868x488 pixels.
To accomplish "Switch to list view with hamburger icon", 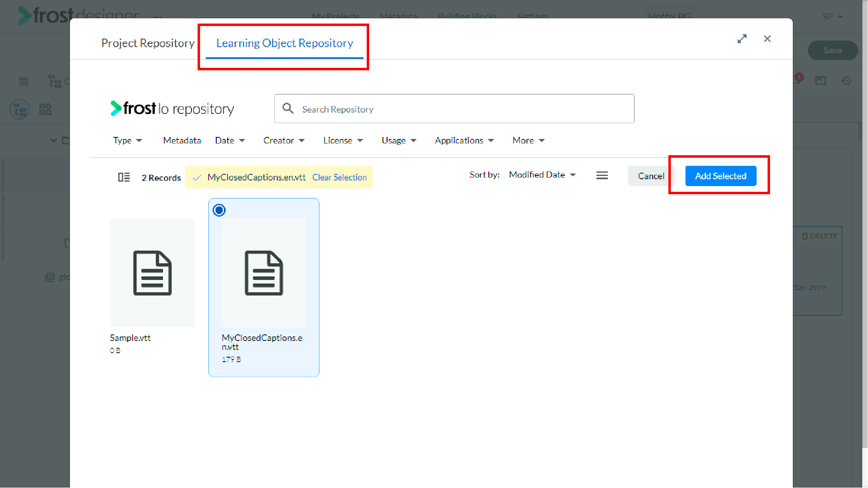I will [x=602, y=176].
